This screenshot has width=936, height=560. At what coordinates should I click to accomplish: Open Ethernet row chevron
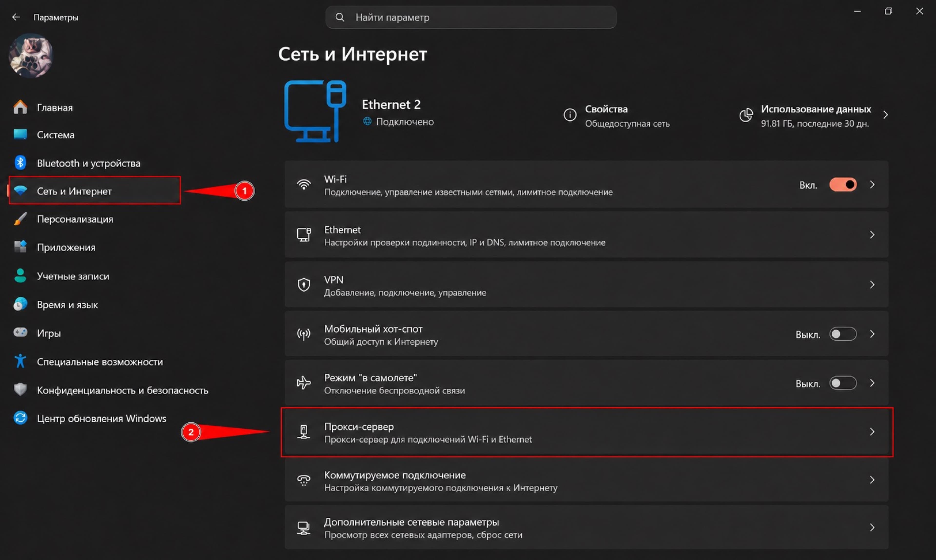tap(872, 235)
